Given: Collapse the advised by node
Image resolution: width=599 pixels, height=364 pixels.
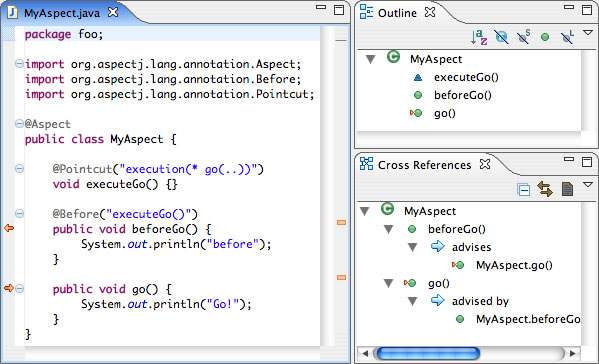Looking at the screenshot, I should tap(413, 302).
